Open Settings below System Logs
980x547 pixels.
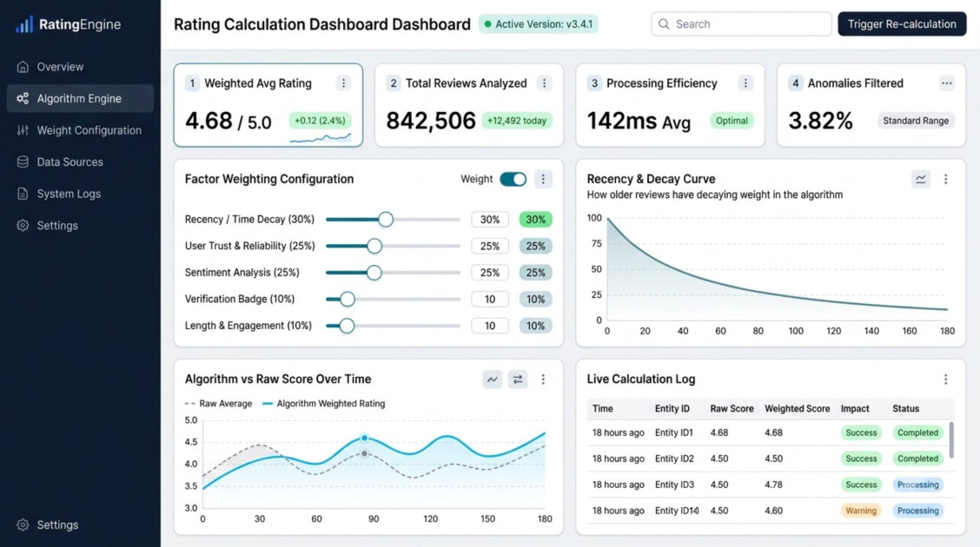click(x=80, y=226)
